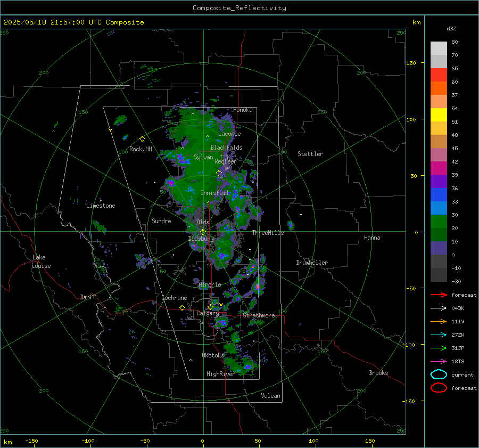This screenshot has height=448, width=479.
Task: Click the Strathmore city label
Action: pyautogui.click(x=259, y=315)
